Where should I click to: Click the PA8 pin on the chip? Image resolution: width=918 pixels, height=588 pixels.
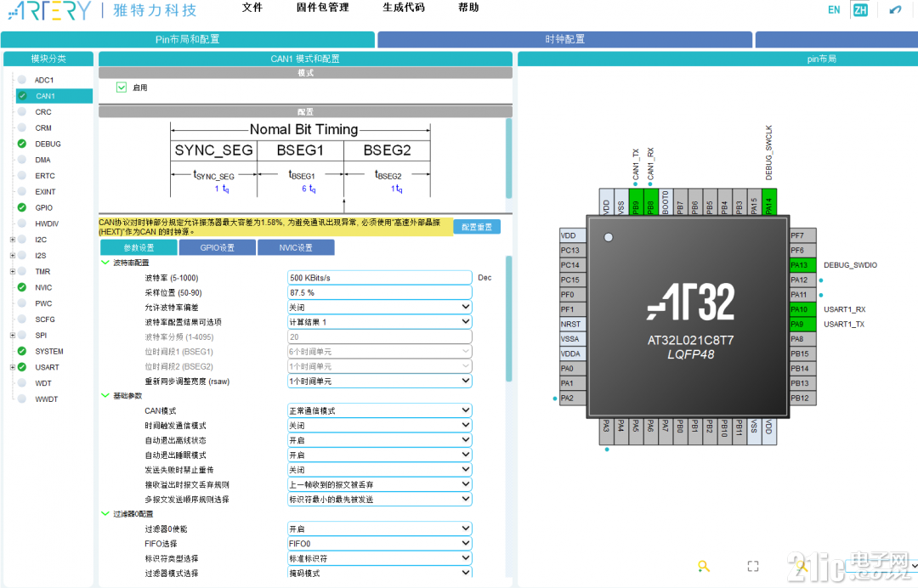coord(802,339)
